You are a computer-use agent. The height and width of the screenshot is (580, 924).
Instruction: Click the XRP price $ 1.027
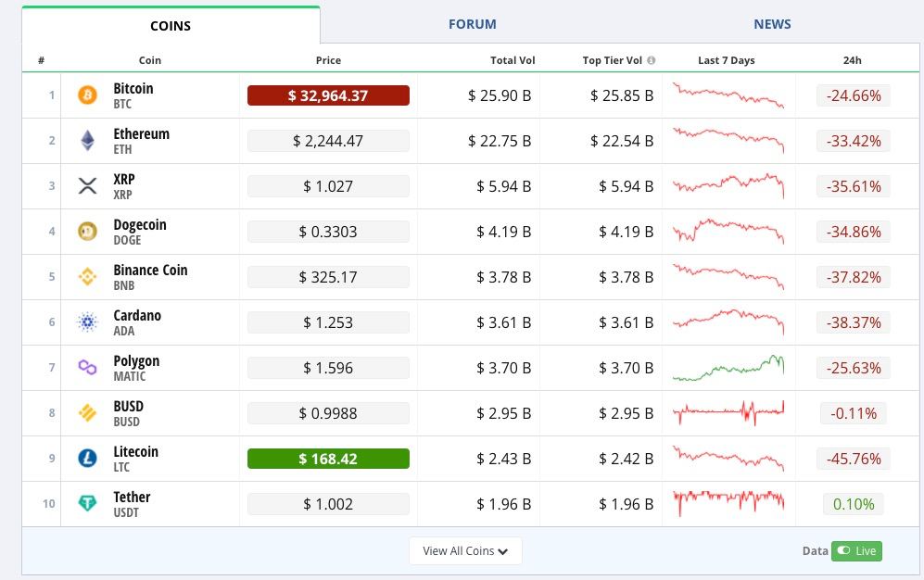click(328, 186)
